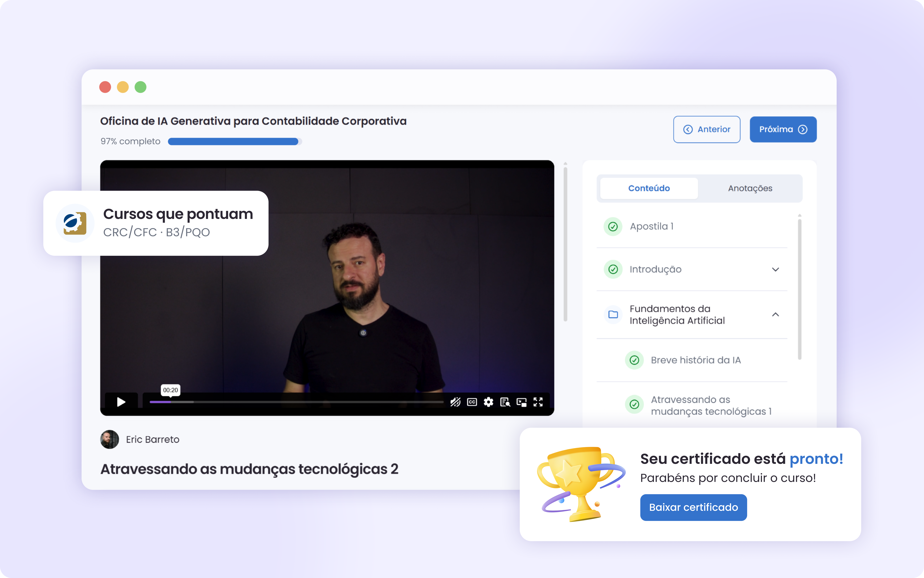Click the 97% course progress bar
Screen dimensions: 924x578
click(235, 141)
